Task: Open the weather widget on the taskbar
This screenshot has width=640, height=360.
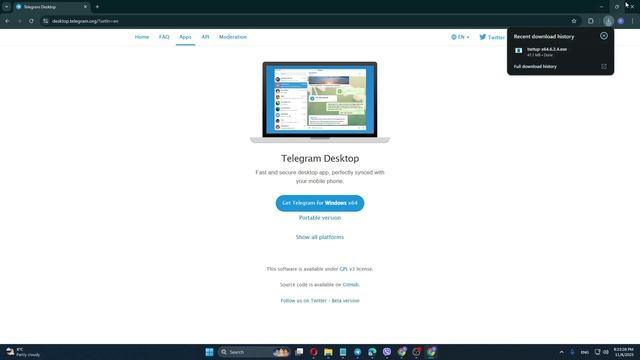Action: pos(23,352)
